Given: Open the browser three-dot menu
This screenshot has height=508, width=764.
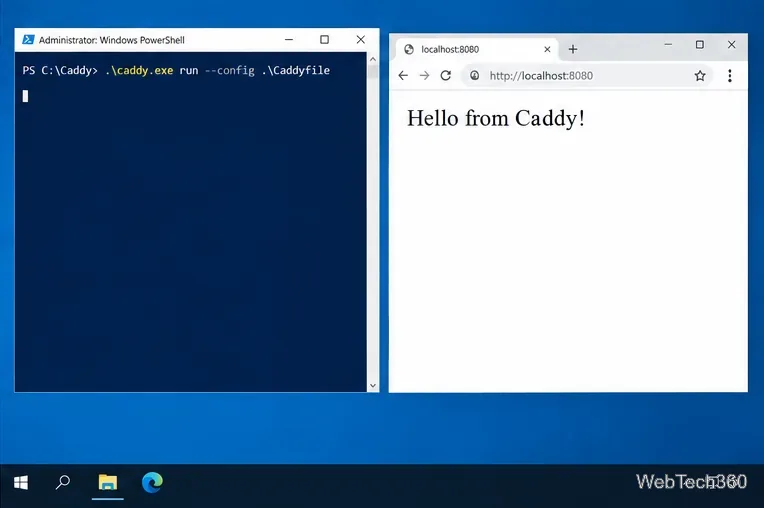Looking at the screenshot, I should 729,75.
